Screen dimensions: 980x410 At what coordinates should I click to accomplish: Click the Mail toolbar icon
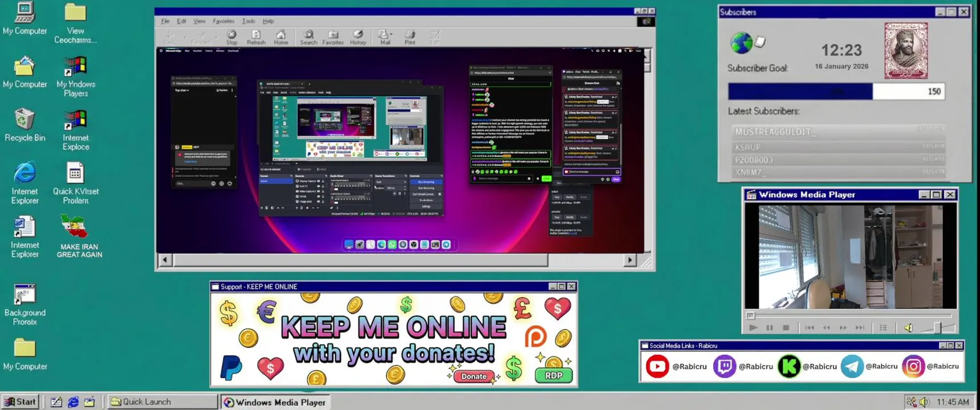(385, 38)
